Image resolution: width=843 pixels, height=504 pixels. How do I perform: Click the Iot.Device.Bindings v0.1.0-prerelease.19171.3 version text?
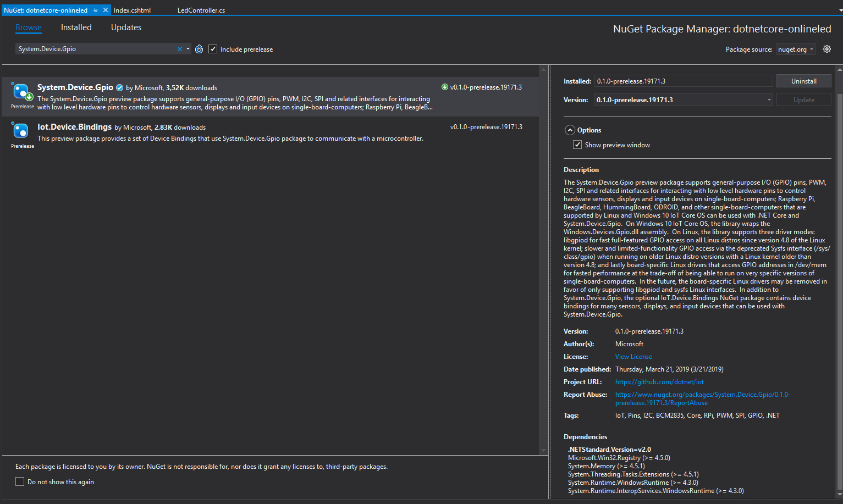(x=486, y=127)
